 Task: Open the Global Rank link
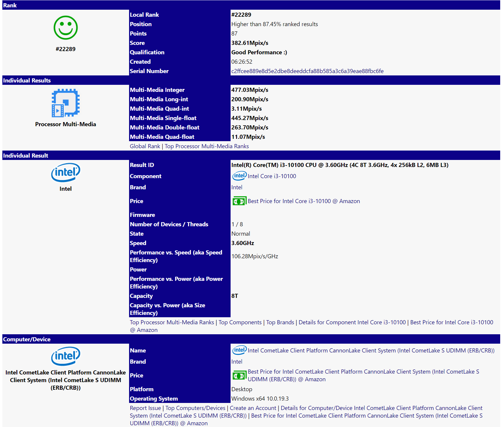[x=145, y=146]
